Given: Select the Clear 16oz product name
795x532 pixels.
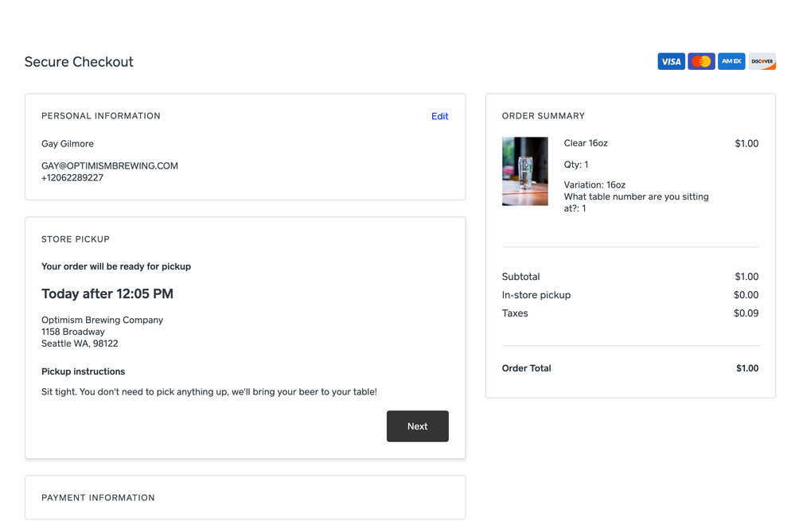Looking at the screenshot, I should 586,143.
